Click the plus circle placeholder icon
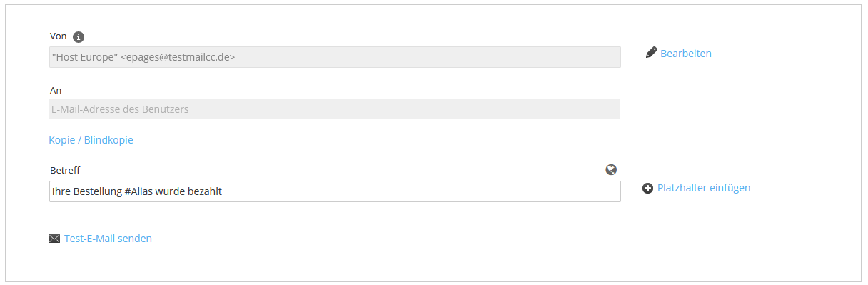This screenshot has height=285, width=868. click(647, 188)
